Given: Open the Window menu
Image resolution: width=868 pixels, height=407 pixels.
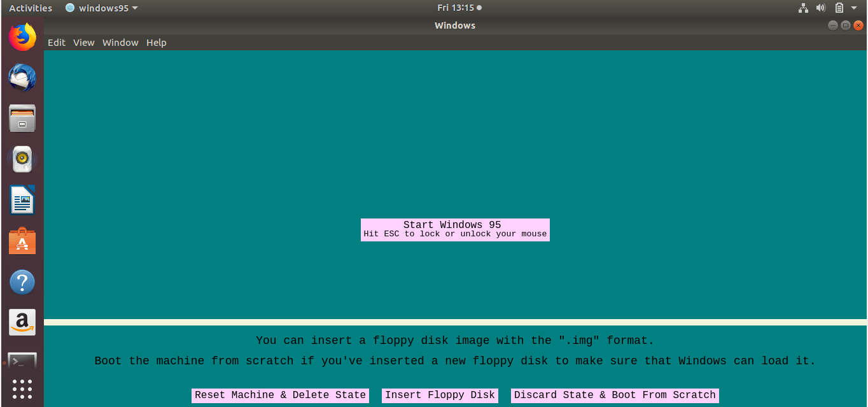Looking at the screenshot, I should coord(120,43).
